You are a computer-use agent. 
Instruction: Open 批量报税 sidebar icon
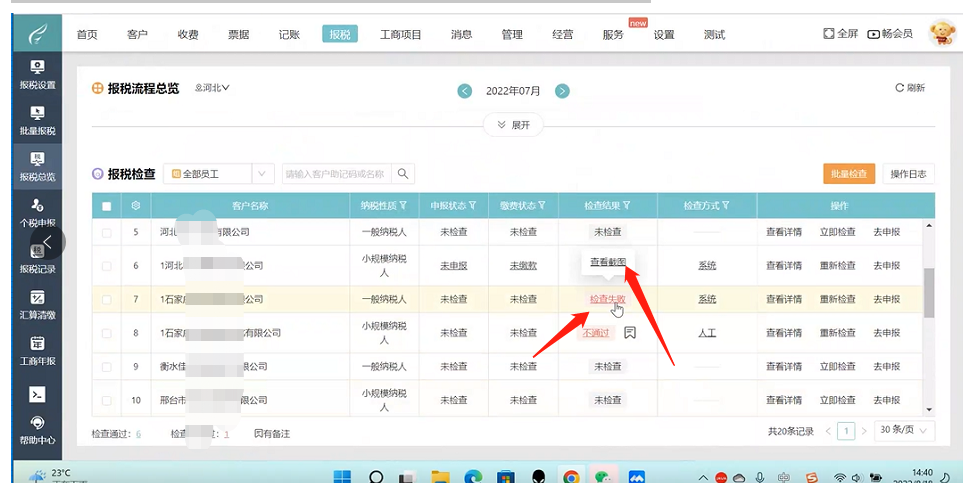click(x=37, y=120)
